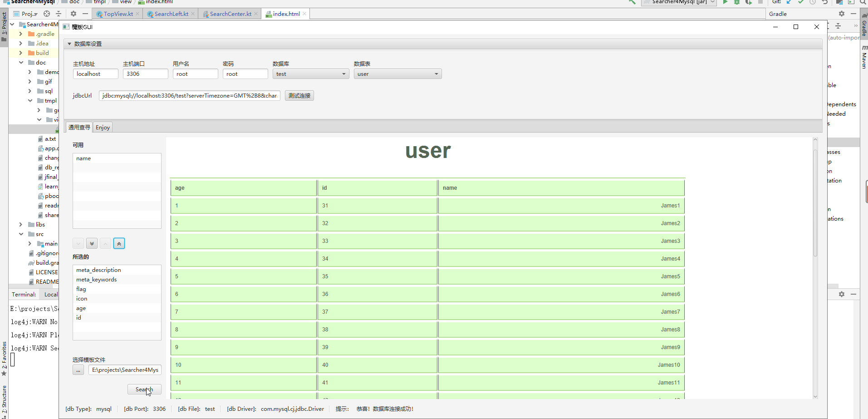The height and width of the screenshot is (419, 868).
Task: Select the index.html tab
Action: [x=286, y=14]
